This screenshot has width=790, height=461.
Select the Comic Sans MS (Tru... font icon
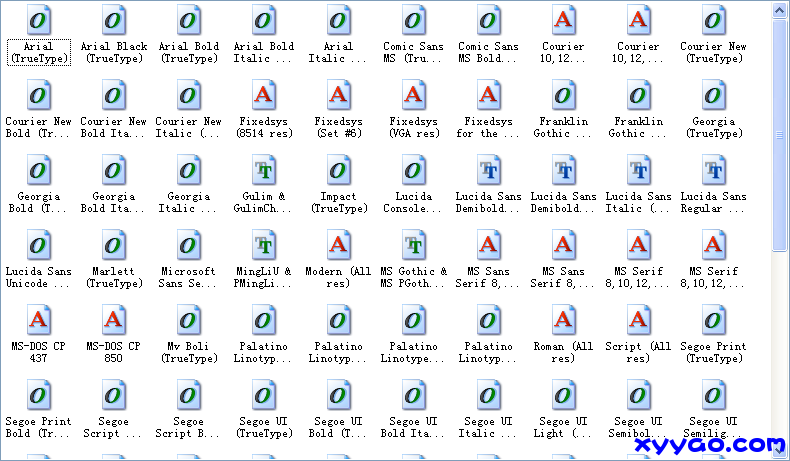click(x=414, y=20)
